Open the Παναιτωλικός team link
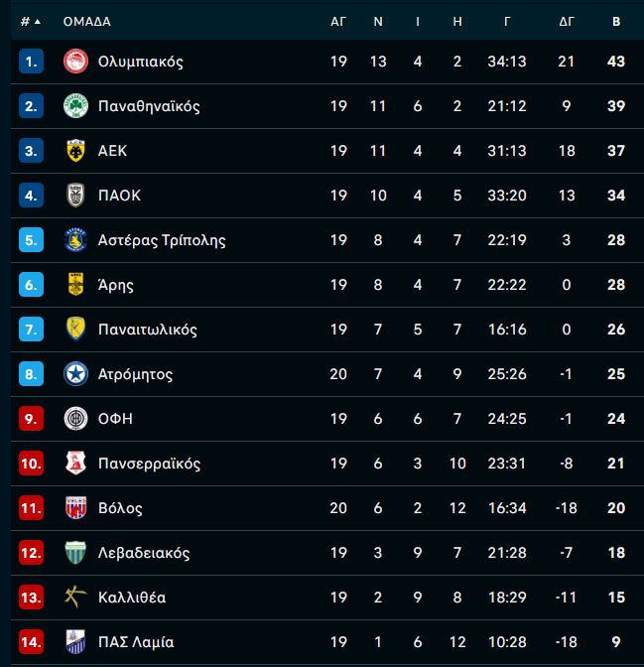This screenshot has height=667, width=644. click(148, 330)
